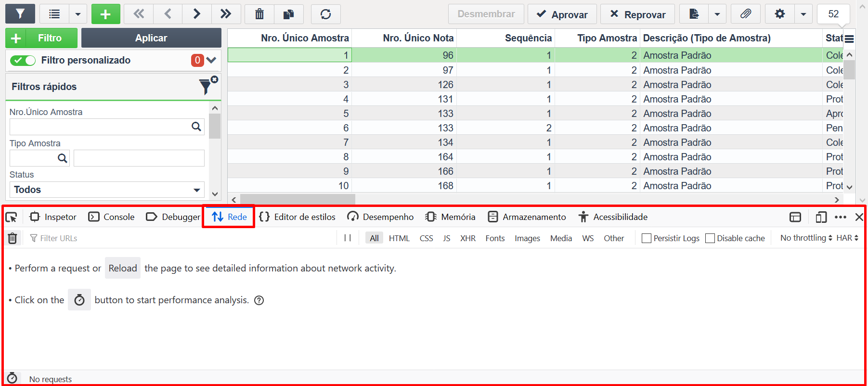This screenshot has width=868, height=386.
Task: Open the Desempenho tab
Action: pos(380,217)
